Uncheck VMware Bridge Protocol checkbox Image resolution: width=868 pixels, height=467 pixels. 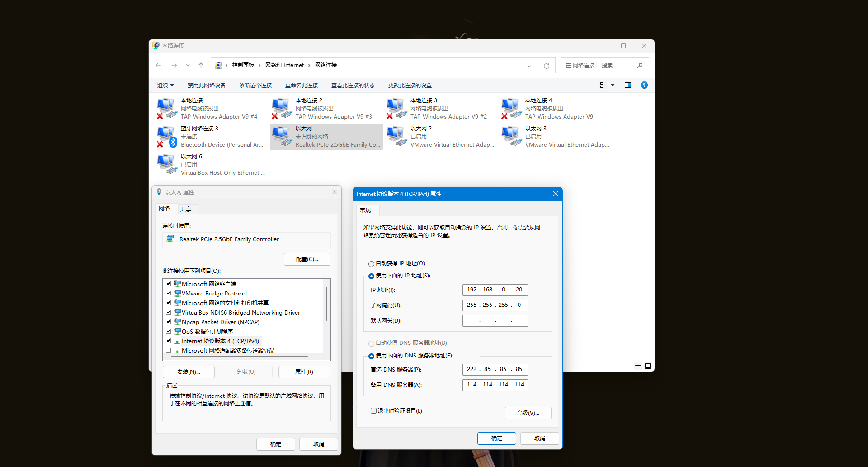click(169, 293)
